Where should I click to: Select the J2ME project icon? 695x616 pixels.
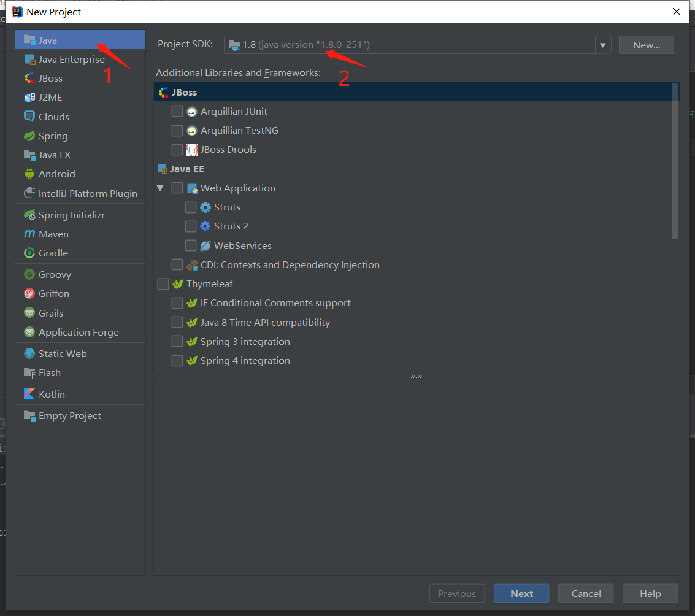coord(29,98)
